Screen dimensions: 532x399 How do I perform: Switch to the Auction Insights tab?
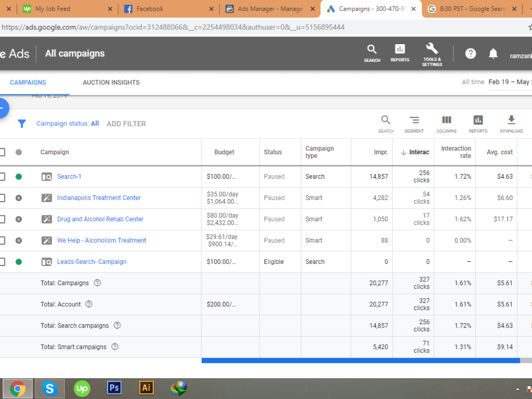(x=111, y=82)
